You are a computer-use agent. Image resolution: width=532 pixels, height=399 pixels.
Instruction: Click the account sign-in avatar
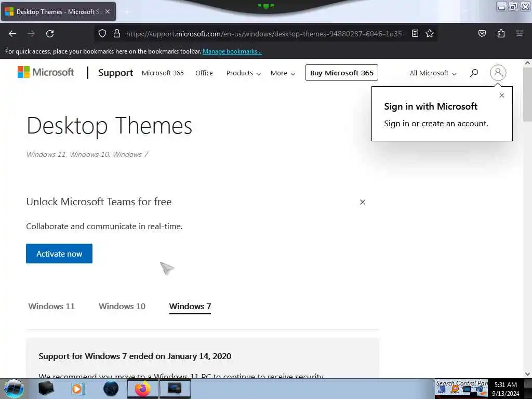click(x=498, y=73)
